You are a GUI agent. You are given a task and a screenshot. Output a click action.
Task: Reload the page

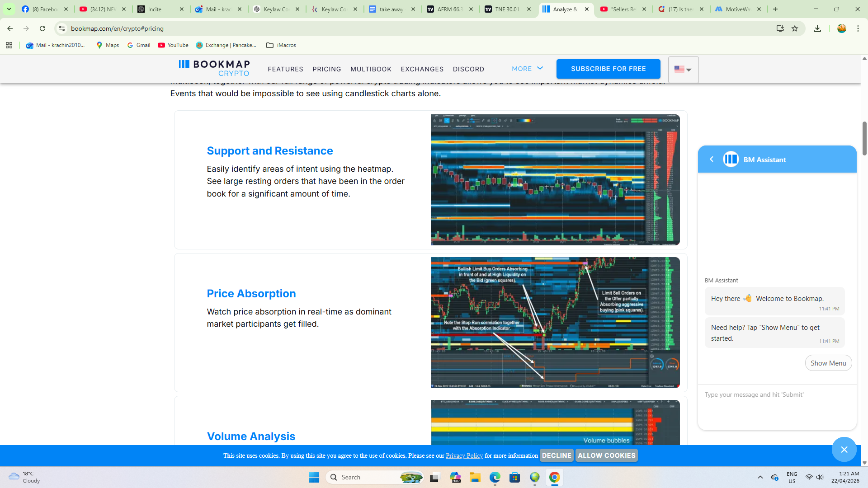(42, 28)
